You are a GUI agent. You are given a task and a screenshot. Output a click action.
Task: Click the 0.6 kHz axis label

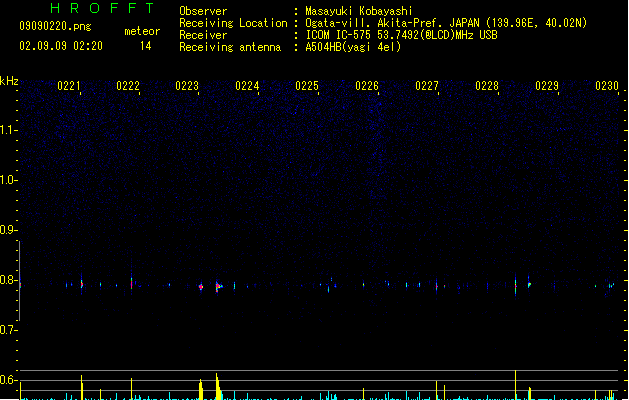click(x=8, y=380)
